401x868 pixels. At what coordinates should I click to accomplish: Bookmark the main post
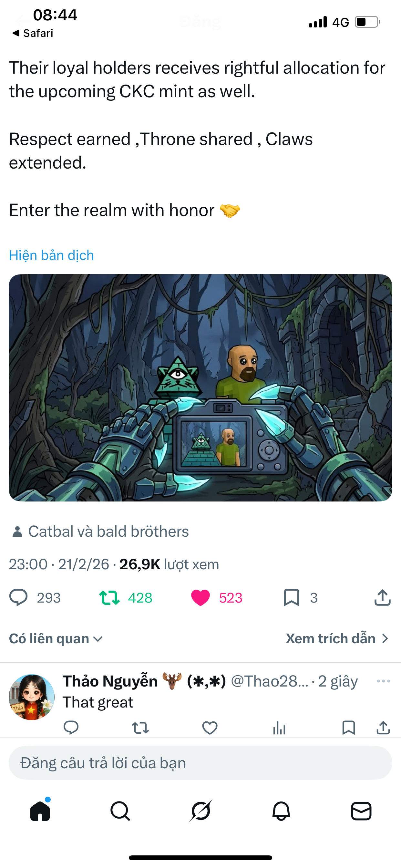coord(292,597)
